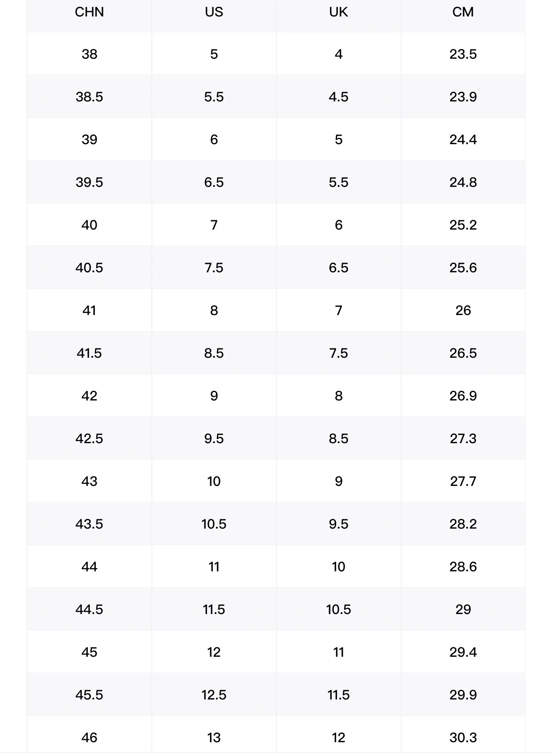Click the 26.9 CM cell
Screen dimensions: 553x756
point(463,396)
